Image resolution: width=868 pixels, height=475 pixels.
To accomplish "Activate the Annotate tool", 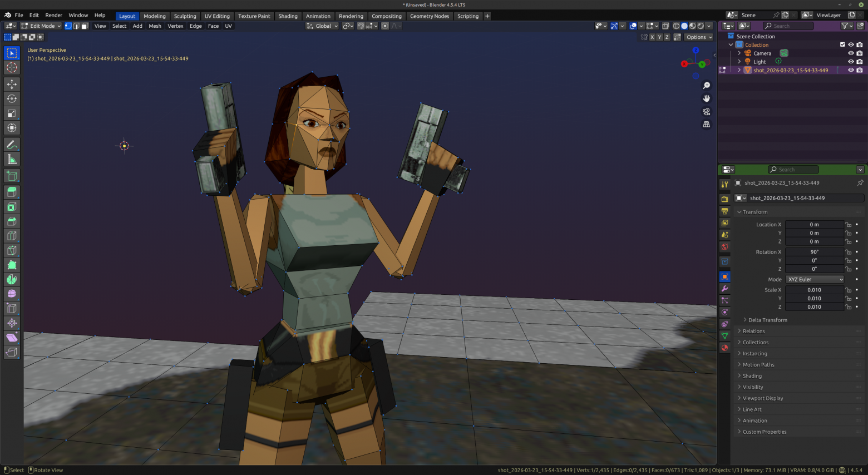I will pyautogui.click(x=12, y=144).
